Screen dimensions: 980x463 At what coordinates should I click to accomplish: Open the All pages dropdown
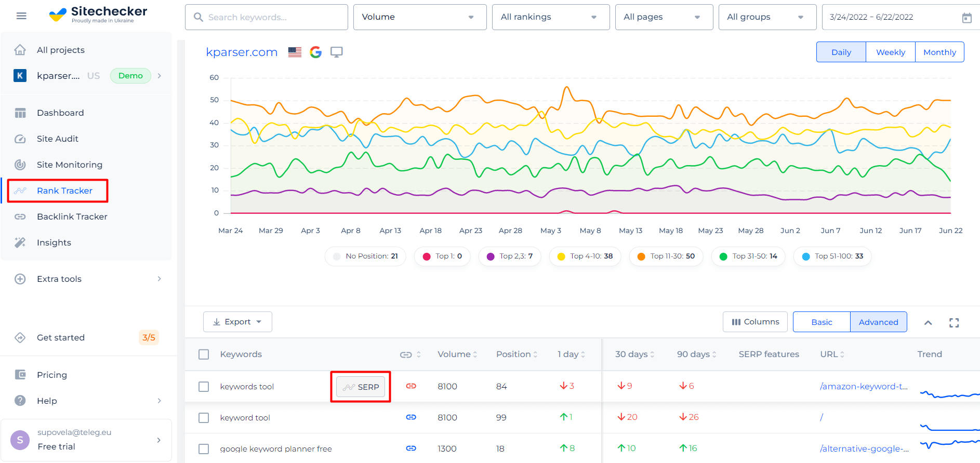tap(664, 17)
